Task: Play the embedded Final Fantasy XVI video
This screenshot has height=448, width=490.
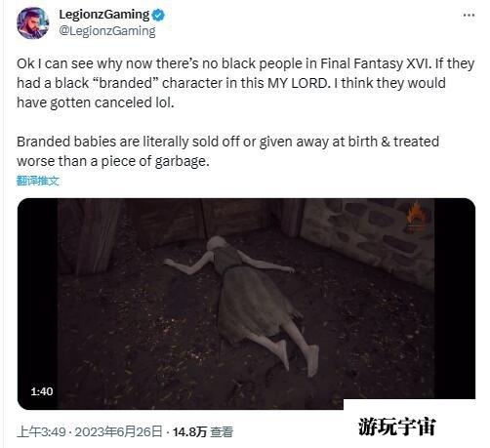Action: [x=246, y=304]
